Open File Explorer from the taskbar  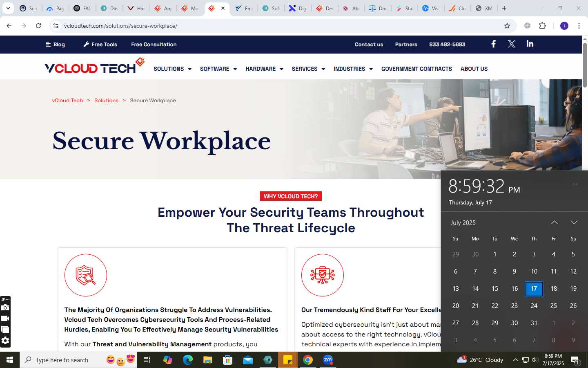pos(207,360)
